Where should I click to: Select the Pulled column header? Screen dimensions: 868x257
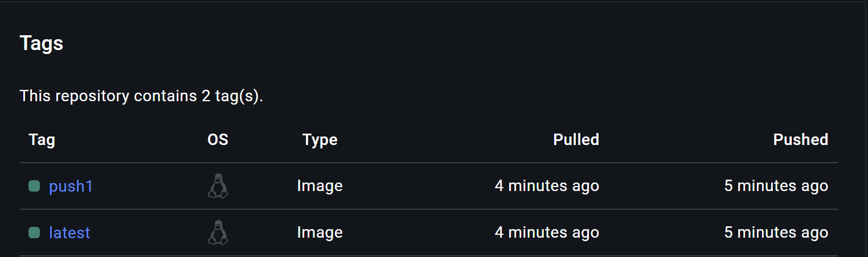576,140
